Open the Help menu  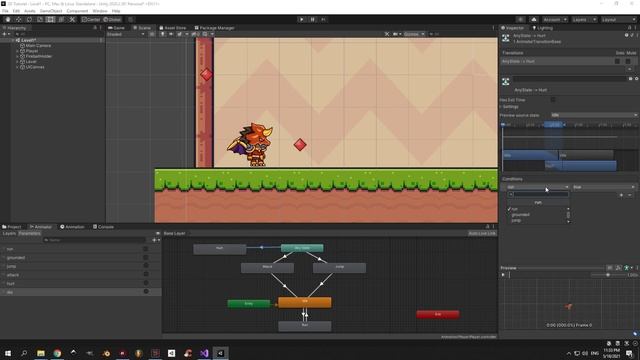[x=116, y=11]
